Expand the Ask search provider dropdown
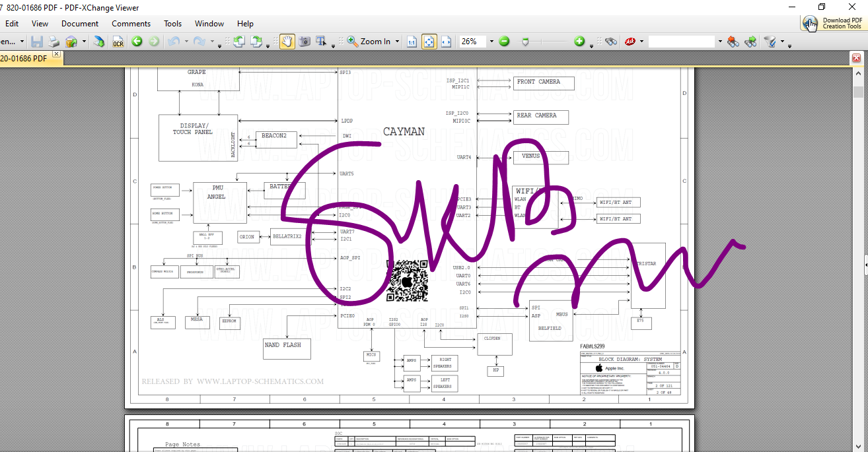 (x=641, y=42)
